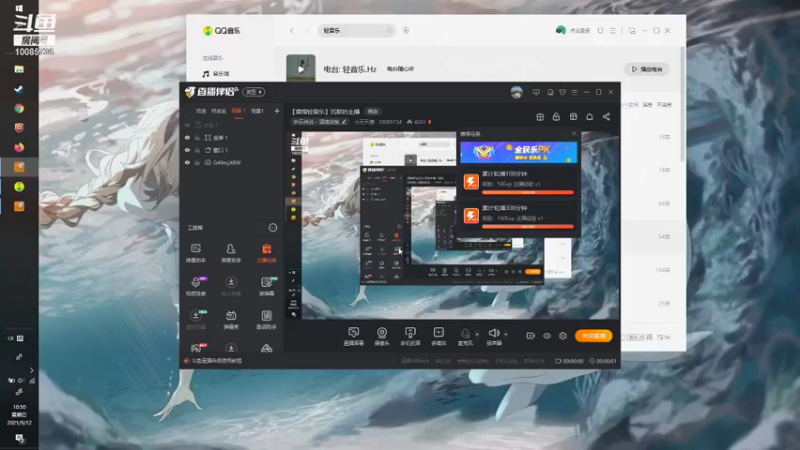
Task: Open the shirt skin icon in companion title bar
Action: click(562, 92)
